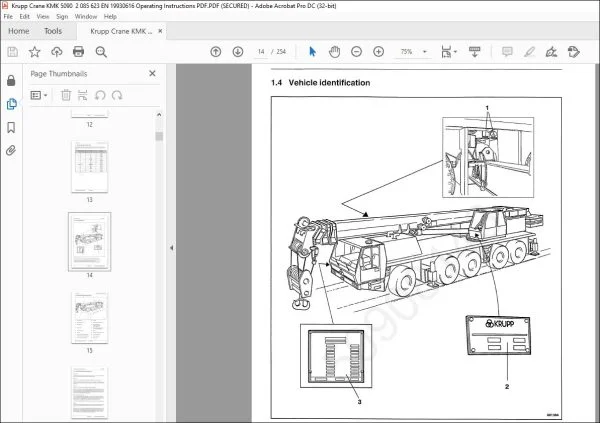600x423 pixels.
Task: Save the file using the floppy disk icon
Action: (x=13, y=52)
